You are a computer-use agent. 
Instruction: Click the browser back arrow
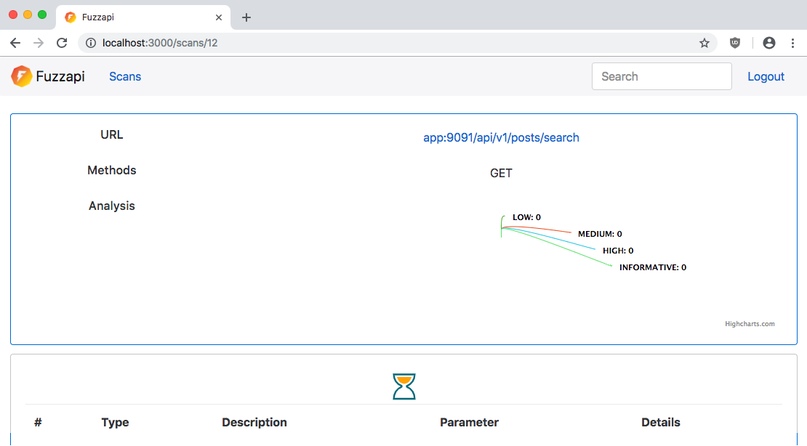[15, 43]
